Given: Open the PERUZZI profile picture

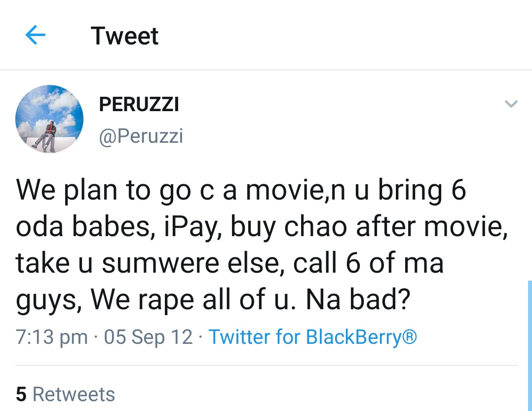Looking at the screenshot, I should [x=49, y=119].
